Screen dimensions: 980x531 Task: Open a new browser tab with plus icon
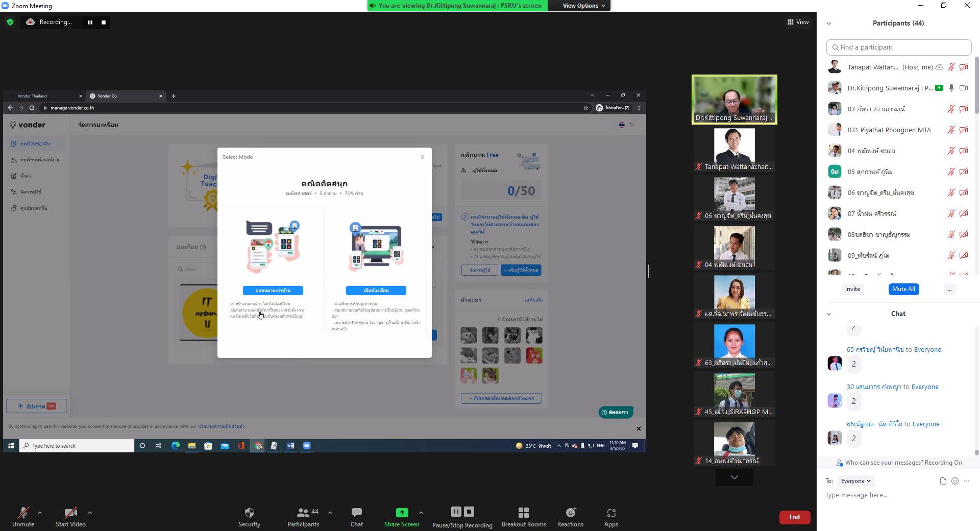pyautogui.click(x=174, y=96)
